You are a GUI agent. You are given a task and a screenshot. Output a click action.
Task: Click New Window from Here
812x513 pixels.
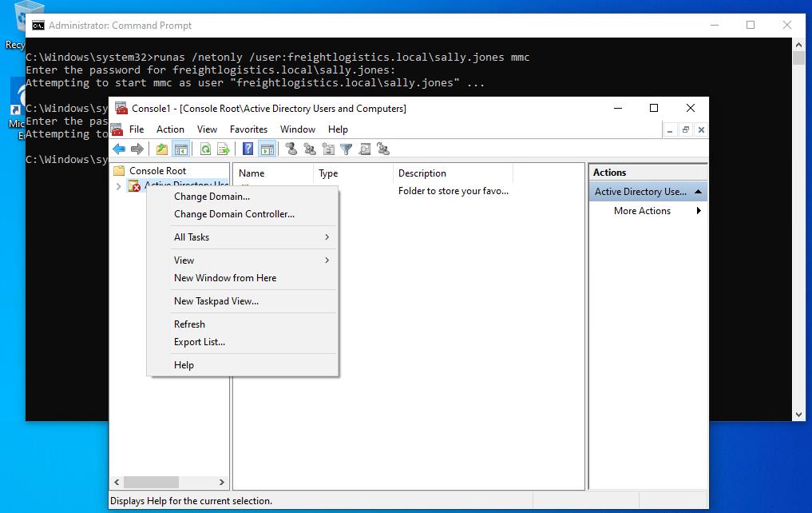225,278
